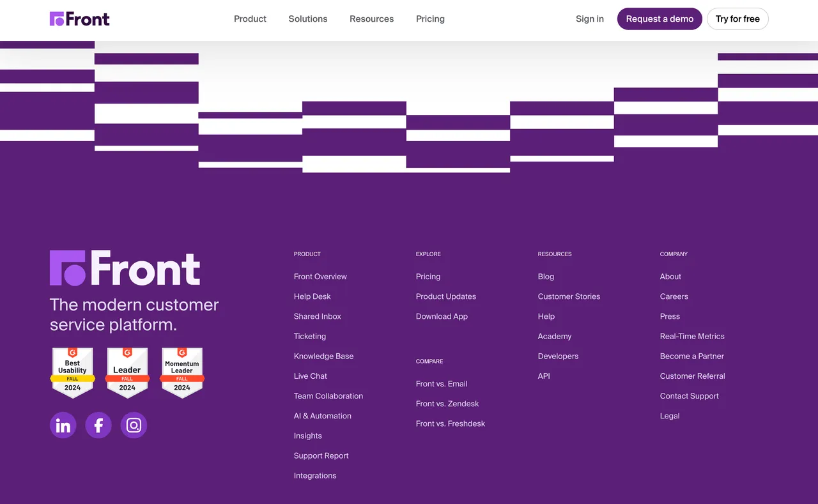Open the Facebook social icon
The width and height of the screenshot is (818, 504).
click(x=98, y=425)
